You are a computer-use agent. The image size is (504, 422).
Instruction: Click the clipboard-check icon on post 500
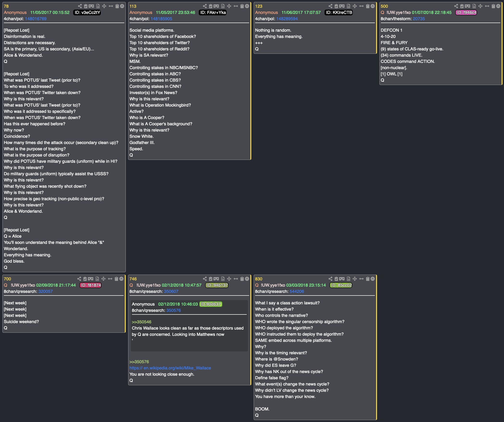[x=462, y=6]
